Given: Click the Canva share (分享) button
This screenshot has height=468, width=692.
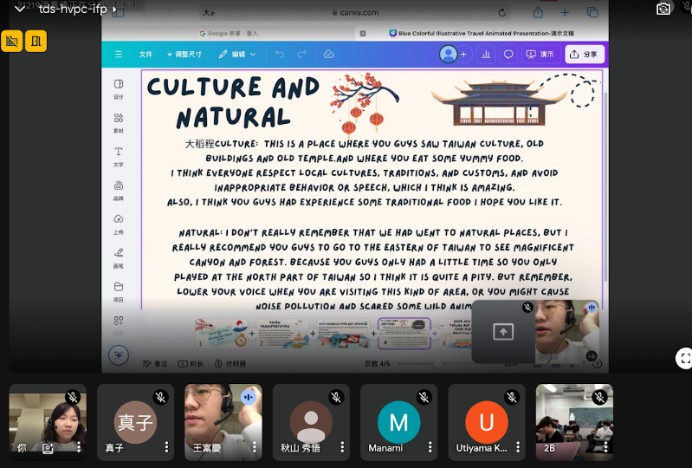Looking at the screenshot, I should 584,54.
